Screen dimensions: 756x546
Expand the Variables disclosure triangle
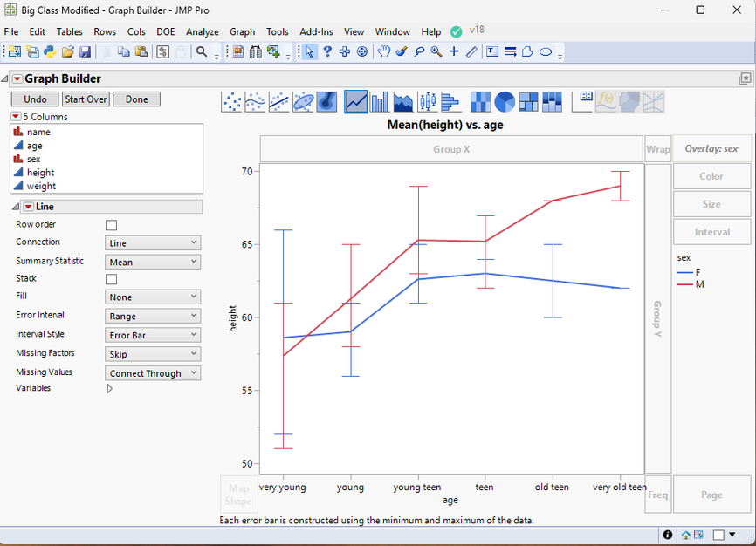pos(110,388)
